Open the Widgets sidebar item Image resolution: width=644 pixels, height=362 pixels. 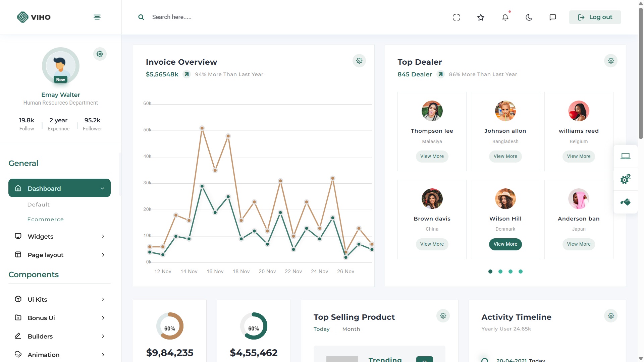point(40,236)
